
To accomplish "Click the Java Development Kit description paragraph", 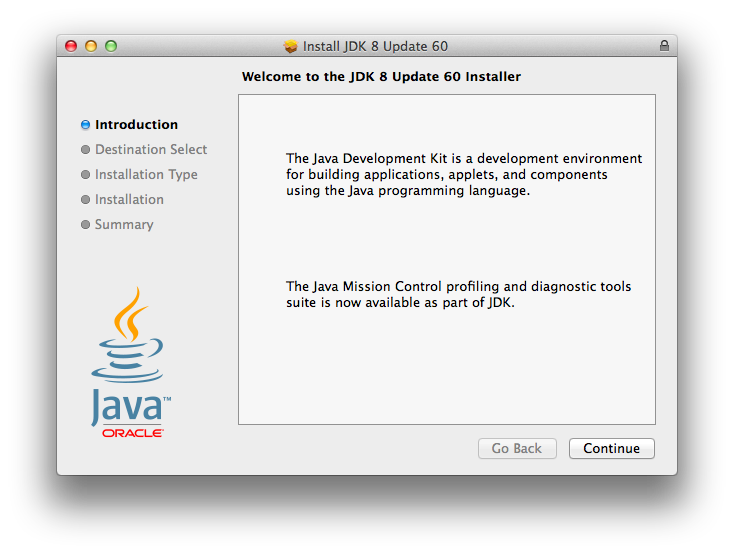I will point(464,174).
